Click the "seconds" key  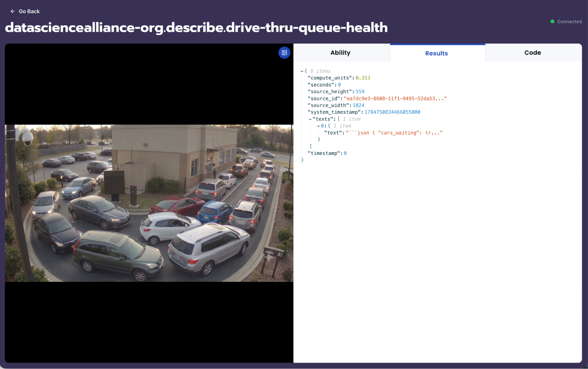click(x=321, y=85)
